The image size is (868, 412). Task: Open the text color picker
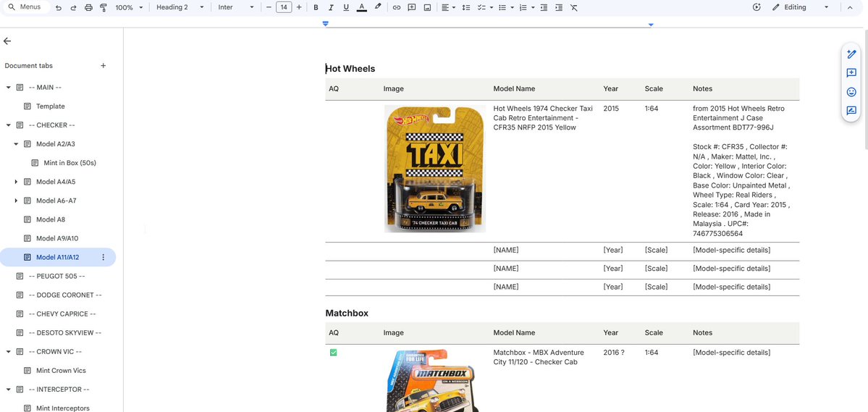361,8
